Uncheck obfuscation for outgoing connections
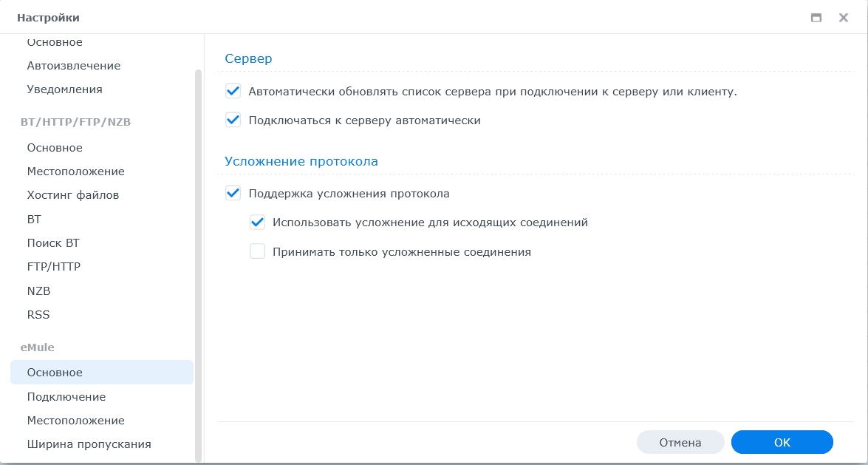 (x=257, y=222)
